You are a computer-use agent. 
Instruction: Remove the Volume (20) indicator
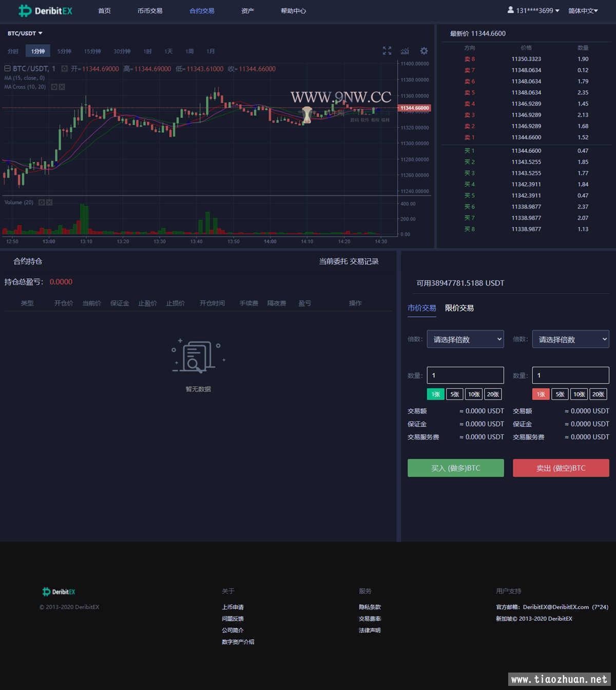point(49,202)
